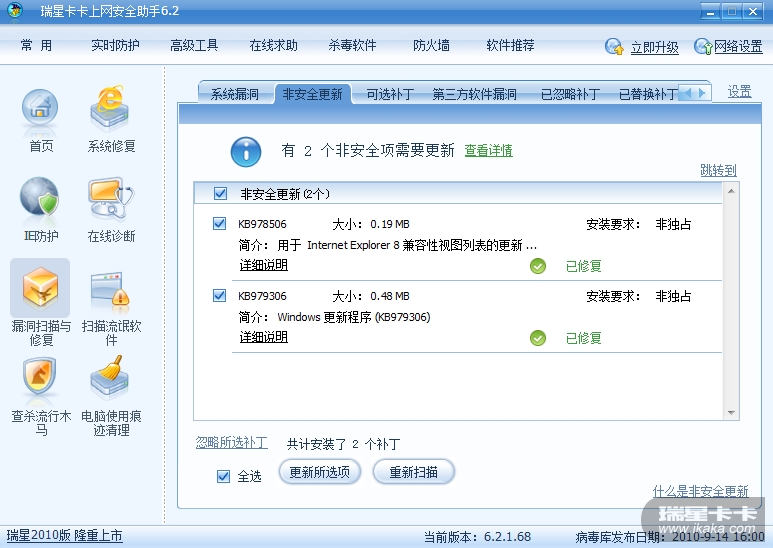
Task: Open 详细说明 for KB979306
Action: 263,337
